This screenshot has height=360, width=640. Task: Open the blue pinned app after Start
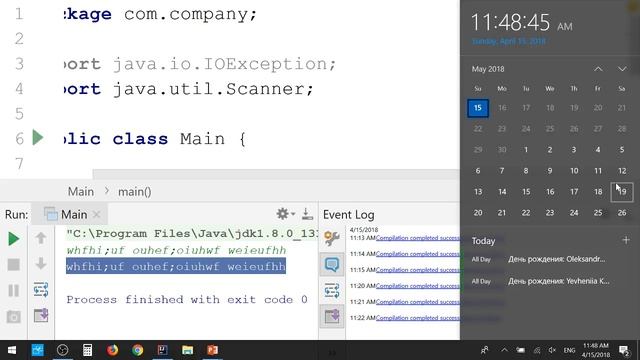point(38,350)
